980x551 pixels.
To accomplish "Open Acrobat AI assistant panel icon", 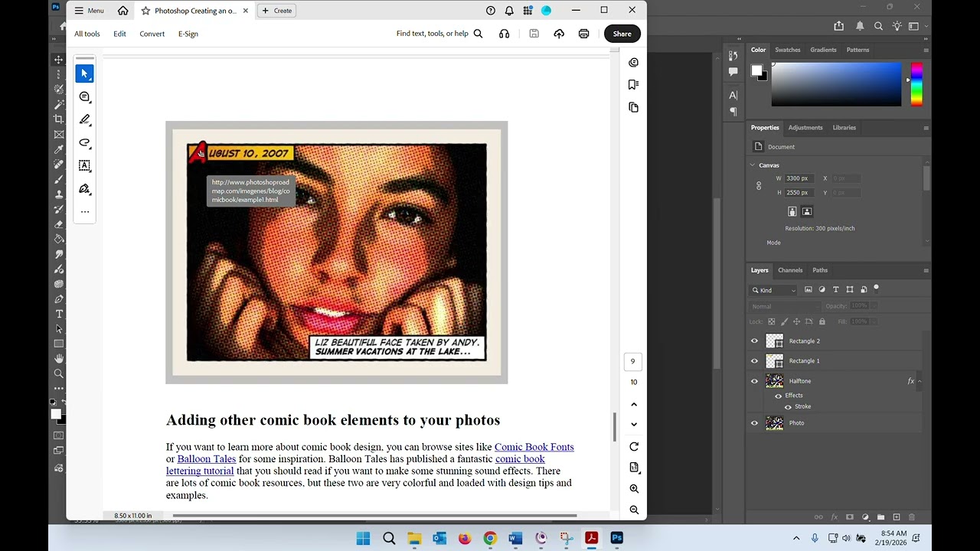I will coord(633,63).
